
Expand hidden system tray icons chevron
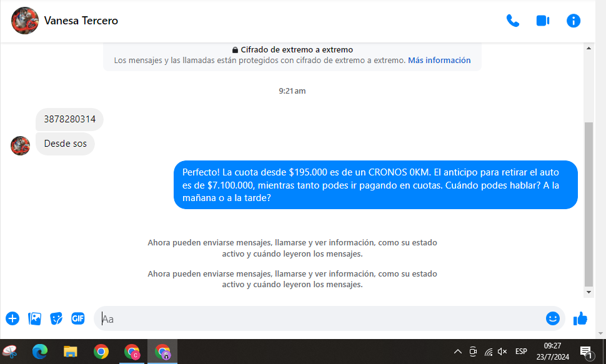click(x=457, y=352)
